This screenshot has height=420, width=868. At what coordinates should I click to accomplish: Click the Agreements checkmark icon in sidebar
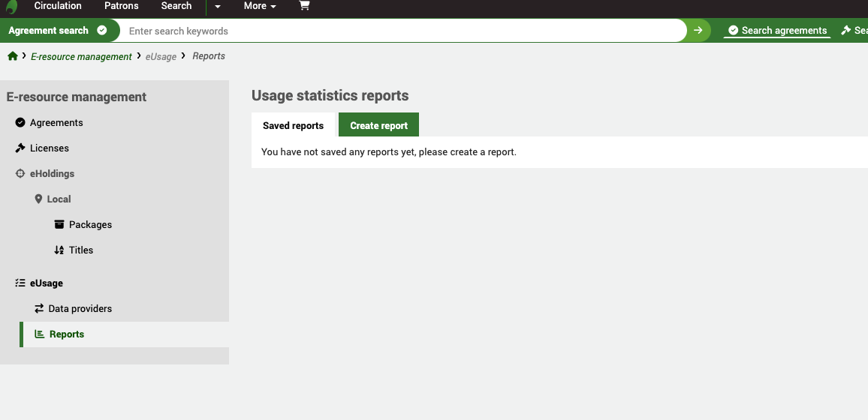click(20, 123)
